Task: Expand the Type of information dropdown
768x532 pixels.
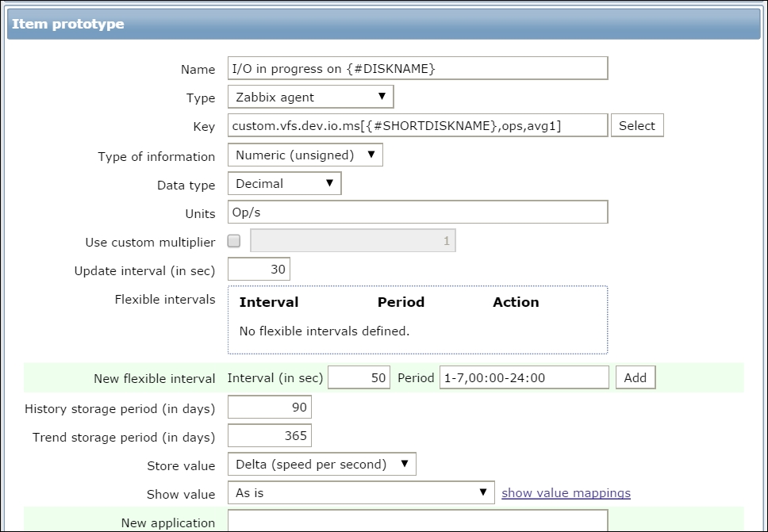Action: coord(305,155)
